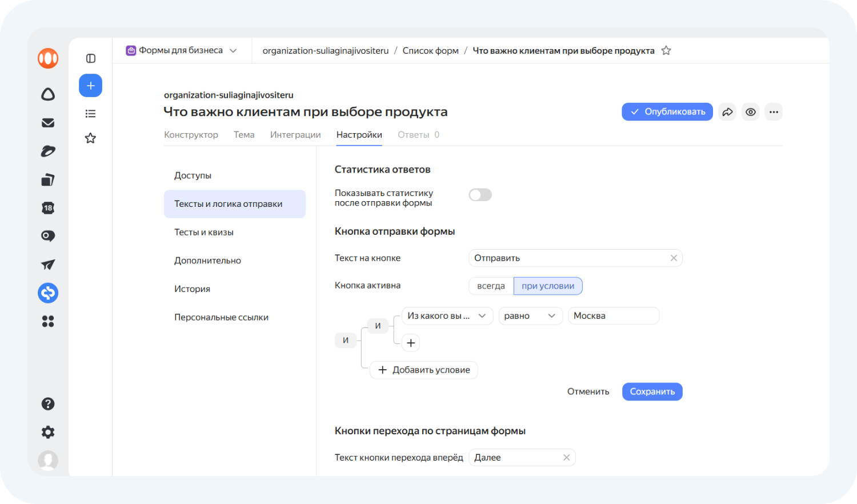Open all services four-dots icon
Screen dimensions: 857x504
tap(48, 322)
